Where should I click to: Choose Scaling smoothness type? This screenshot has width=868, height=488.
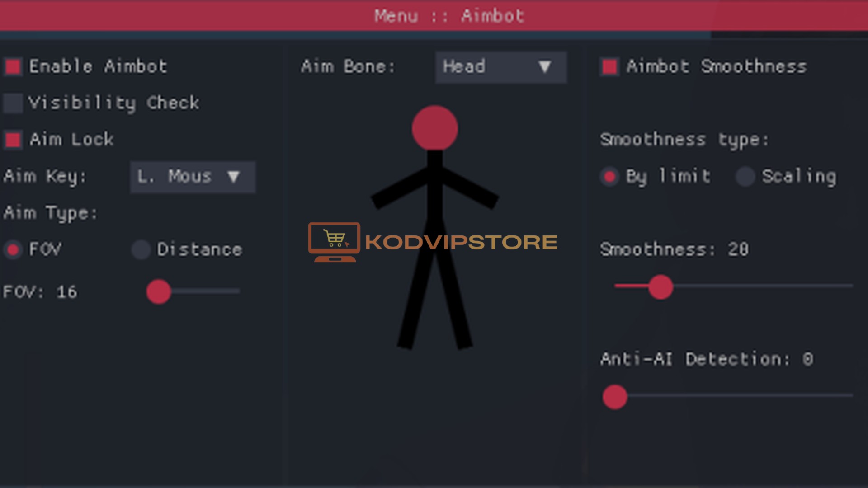pos(745,177)
